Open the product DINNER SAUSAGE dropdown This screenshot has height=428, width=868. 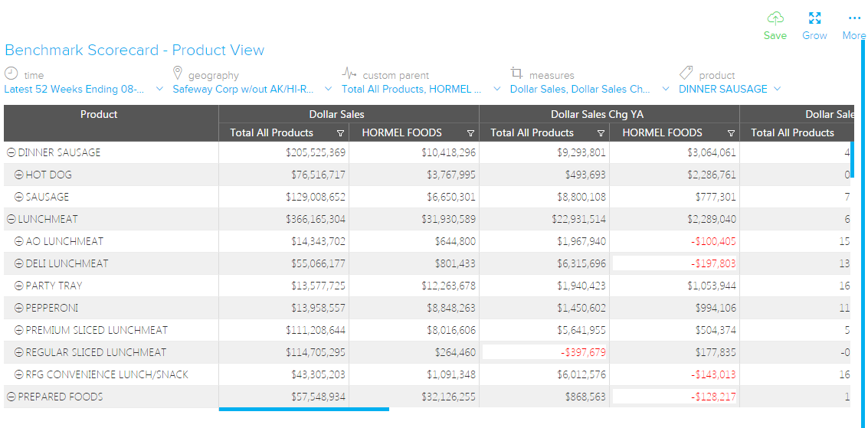point(777,89)
